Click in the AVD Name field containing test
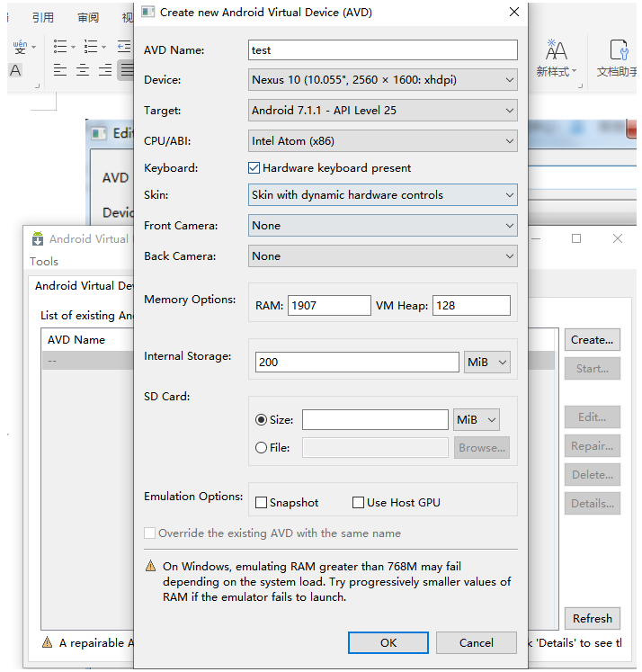642x672 pixels. (382, 50)
